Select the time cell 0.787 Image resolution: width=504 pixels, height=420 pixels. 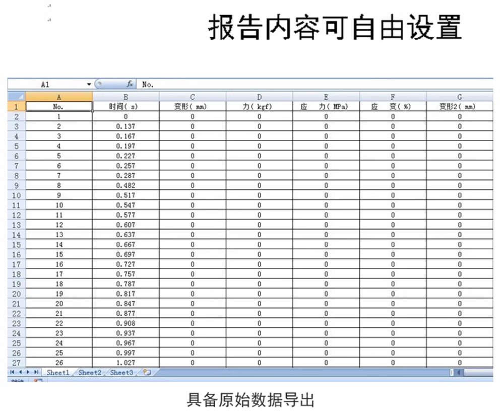coord(125,284)
